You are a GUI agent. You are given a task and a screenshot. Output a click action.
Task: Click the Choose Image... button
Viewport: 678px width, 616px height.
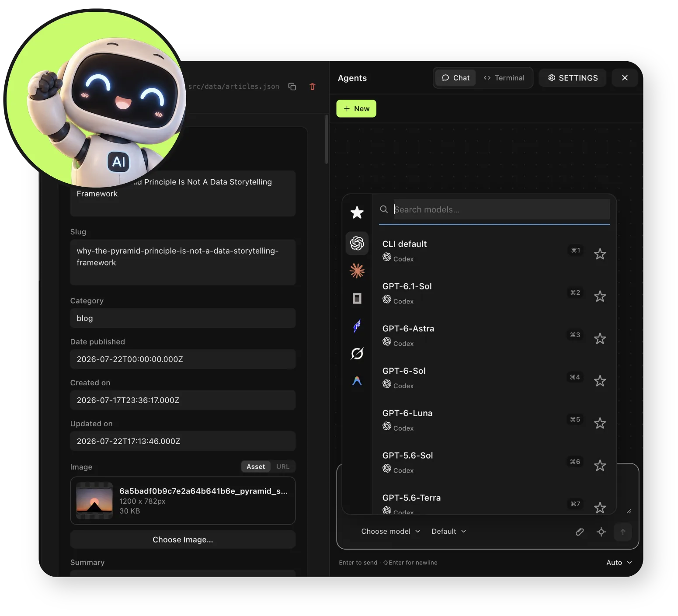pos(183,540)
